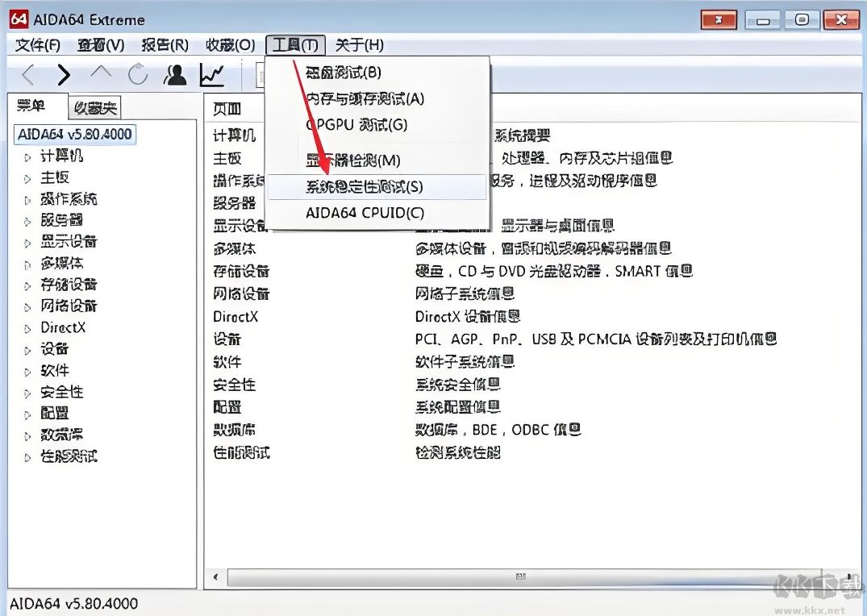Click the up-level navigation icon
Screen dimensions: 867x616
(100, 74)
